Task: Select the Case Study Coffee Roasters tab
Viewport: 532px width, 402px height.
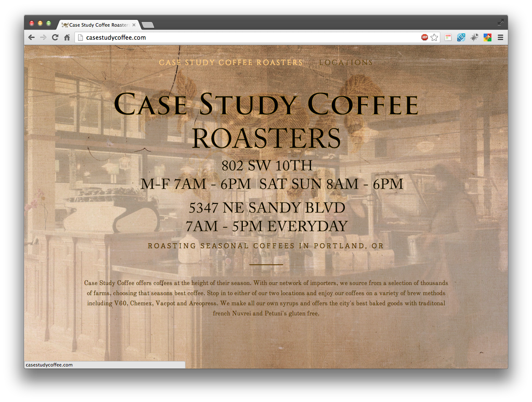Action: 98,25
